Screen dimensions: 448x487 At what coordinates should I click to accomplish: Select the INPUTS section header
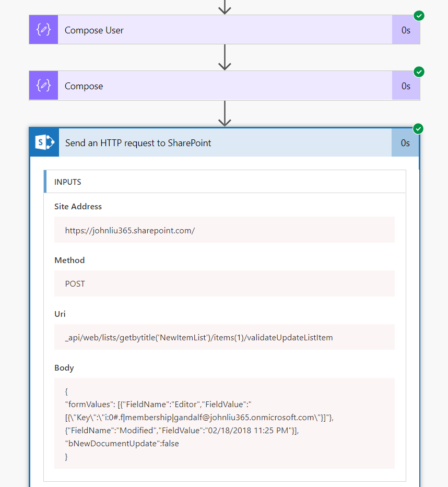[x=68, y=182]
